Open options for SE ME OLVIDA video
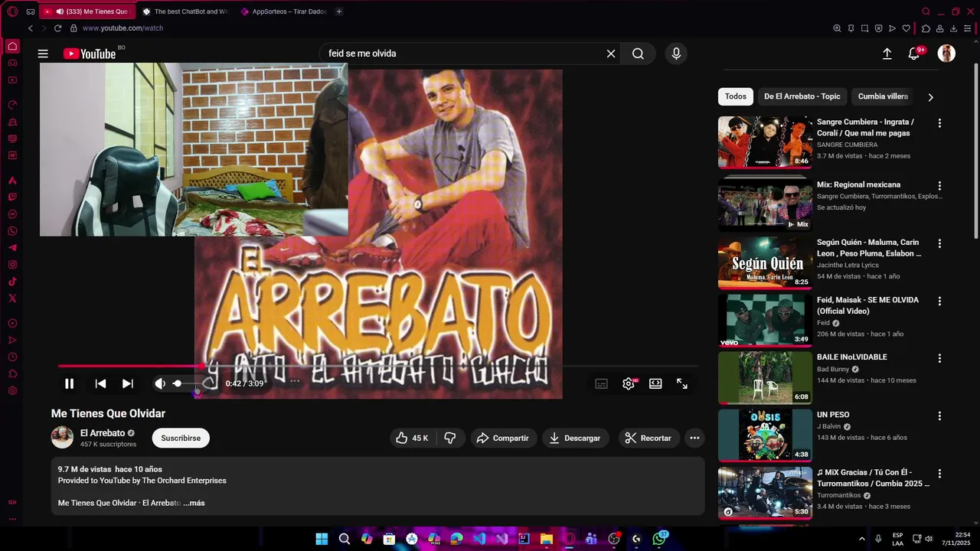Screen dimensions: 980x551 click(939, 301)
